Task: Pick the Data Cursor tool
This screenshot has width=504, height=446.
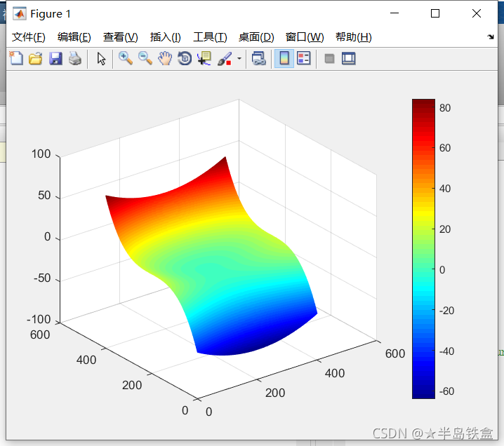Action: [x=204, y=59]
